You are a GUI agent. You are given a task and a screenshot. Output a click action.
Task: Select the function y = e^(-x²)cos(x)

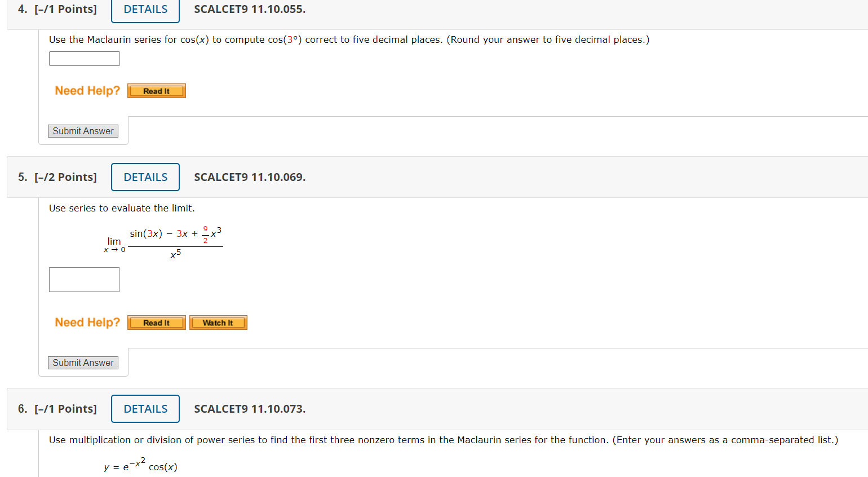point(140,466)
